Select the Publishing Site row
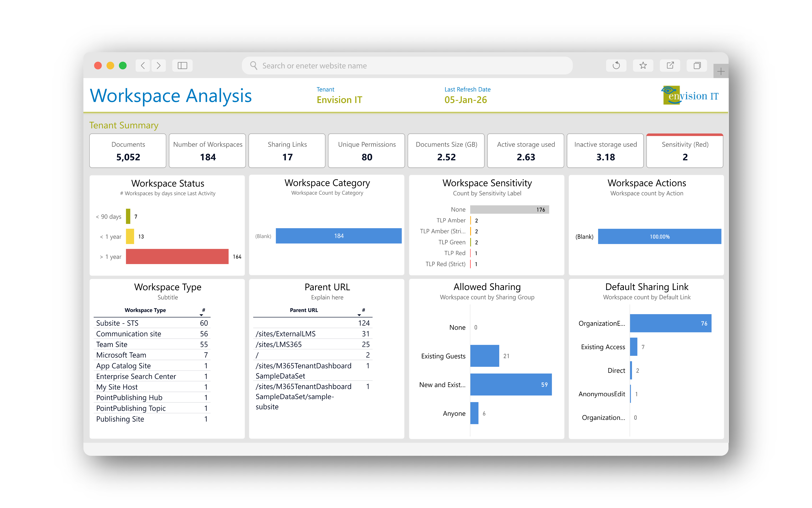The image size is (812, 508). tap(152, 419)
